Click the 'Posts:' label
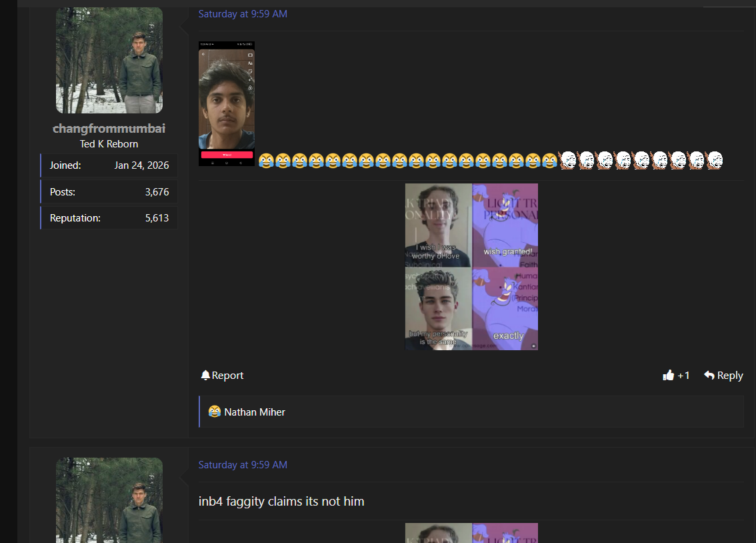The width and height of the screenshot is (756, 543). (63, 192)
